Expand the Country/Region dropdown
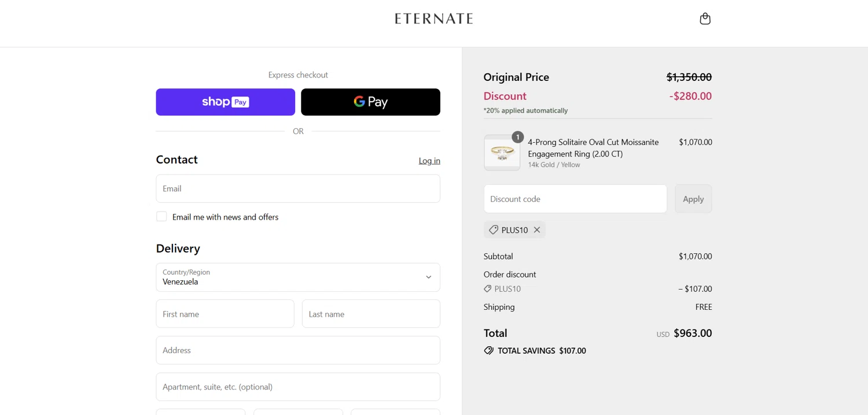Screen dimensions: 868x415 tap(298, 277)
